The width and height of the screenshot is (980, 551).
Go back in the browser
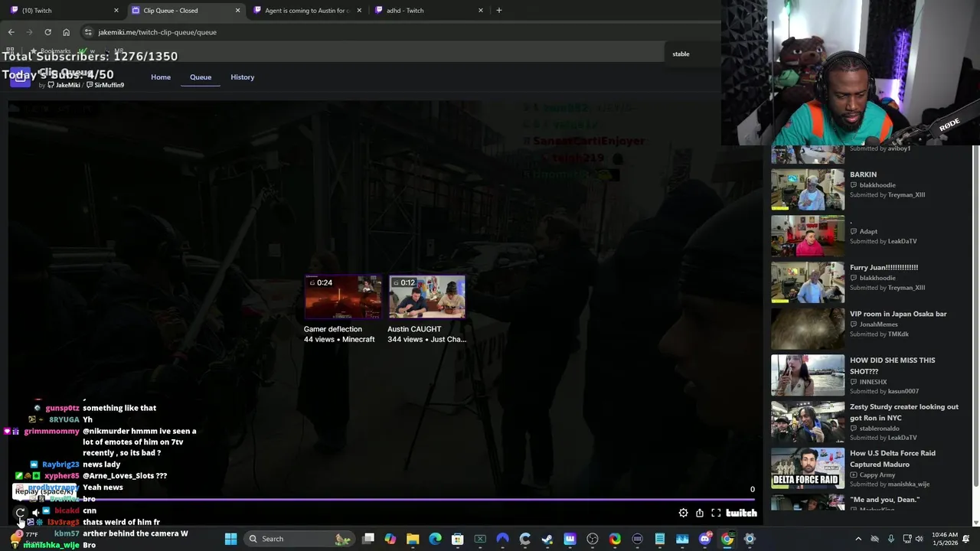pyautogui.click(x=11, y=32)
